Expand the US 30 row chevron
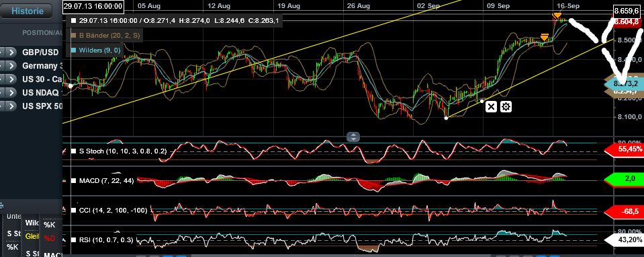644x257 pixels. pyautogui.click(x=11, y=79)
